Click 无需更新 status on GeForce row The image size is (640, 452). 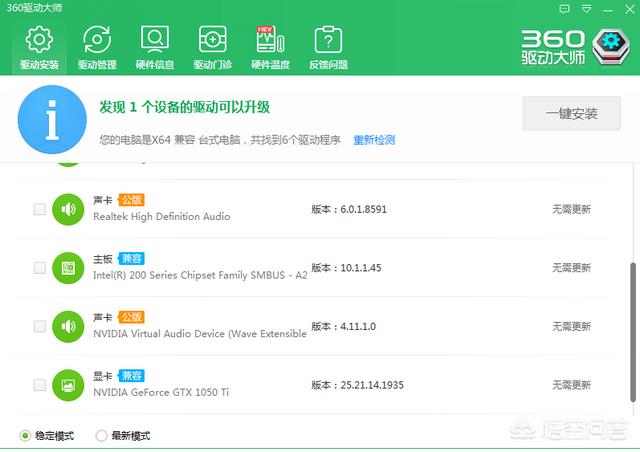tap(571, 385)
